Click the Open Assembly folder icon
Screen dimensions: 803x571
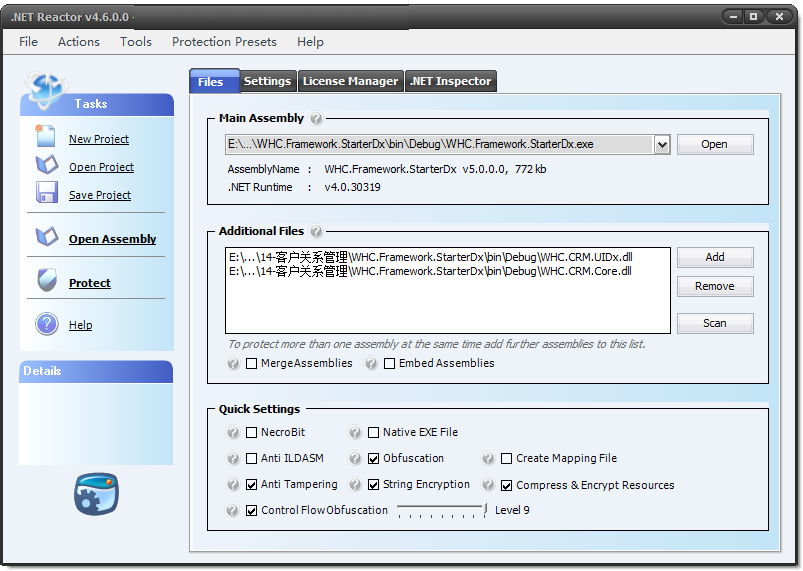(47, 236)
